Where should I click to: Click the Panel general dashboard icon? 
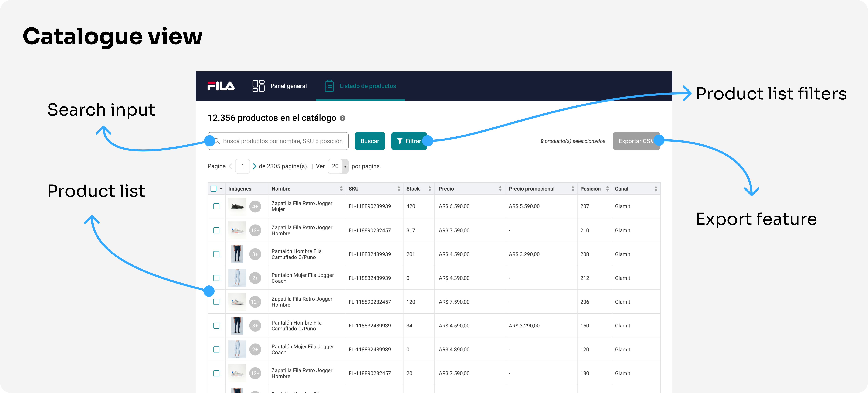pyautogui.click(x=258, y=86)
